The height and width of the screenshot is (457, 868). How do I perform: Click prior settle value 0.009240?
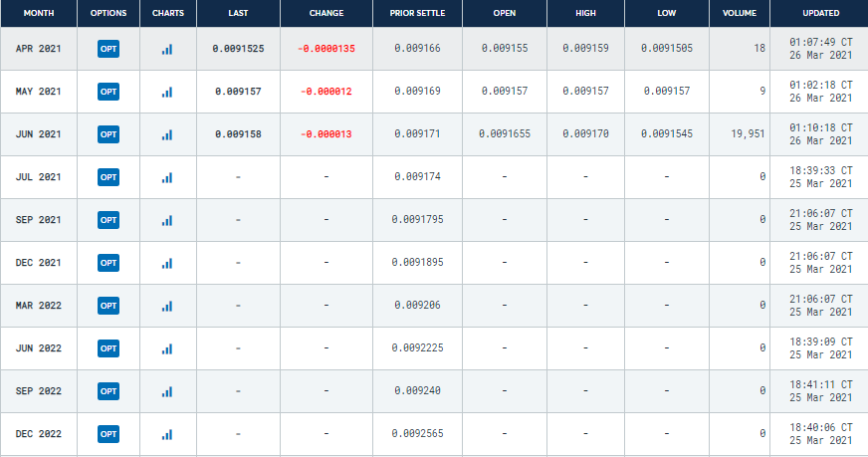417,390
